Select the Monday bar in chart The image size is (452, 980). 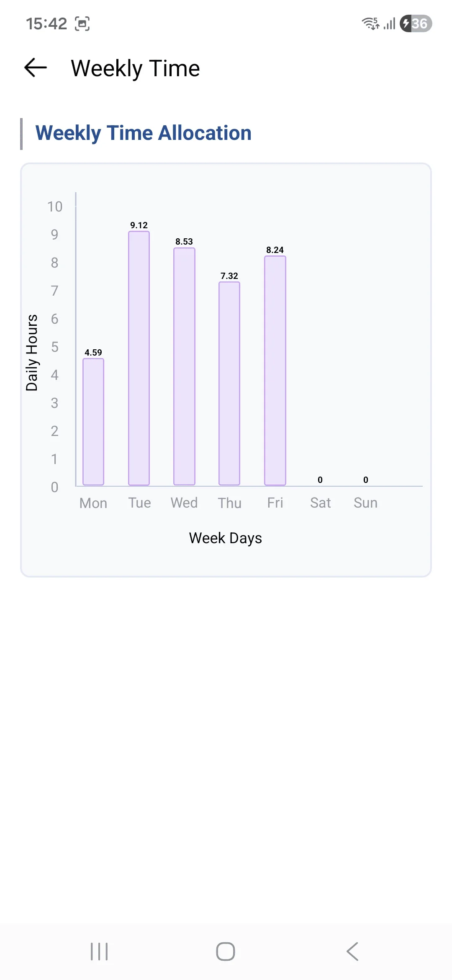tap(93, 422)
